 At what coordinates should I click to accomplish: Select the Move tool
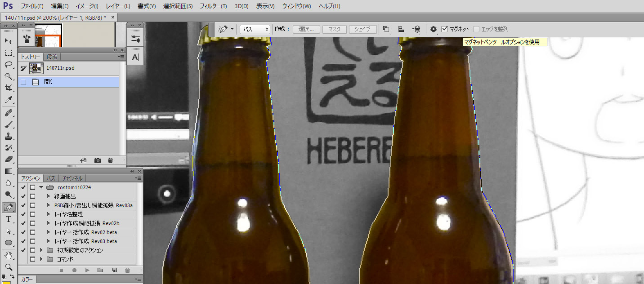click(9, 41)
